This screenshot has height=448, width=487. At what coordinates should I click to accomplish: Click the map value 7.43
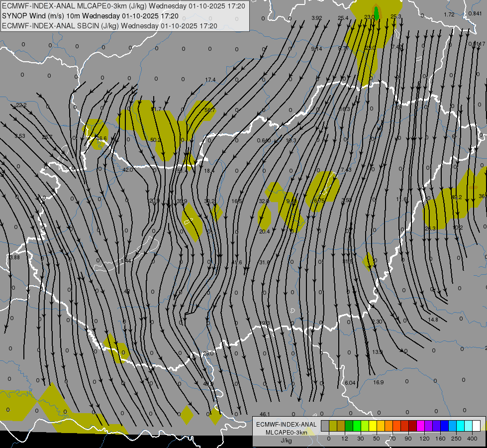pos(346,170)
